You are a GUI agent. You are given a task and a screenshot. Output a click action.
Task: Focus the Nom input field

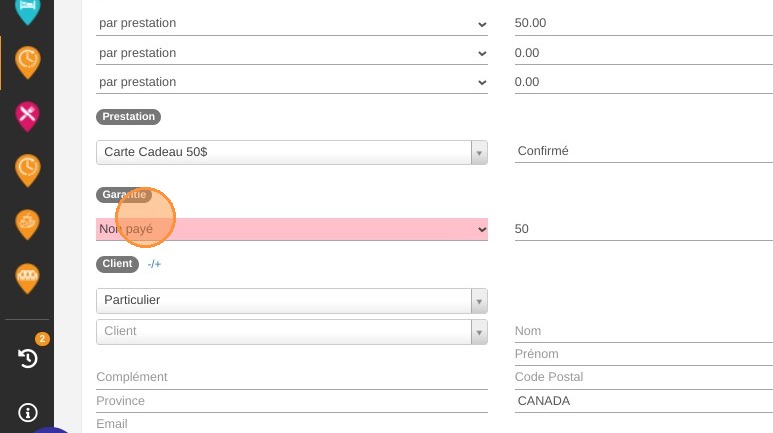[644, 331]
